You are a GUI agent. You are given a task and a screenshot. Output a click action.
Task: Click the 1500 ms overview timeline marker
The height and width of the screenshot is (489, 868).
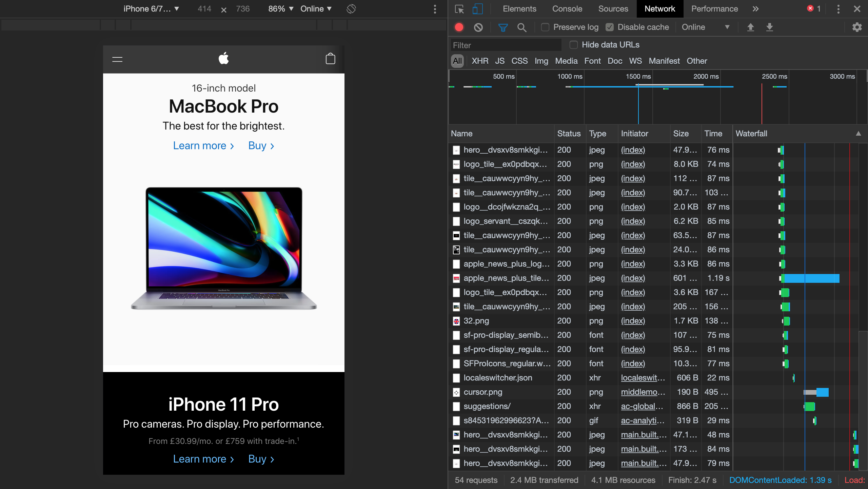pyautogui.click(x=638, y=77)
